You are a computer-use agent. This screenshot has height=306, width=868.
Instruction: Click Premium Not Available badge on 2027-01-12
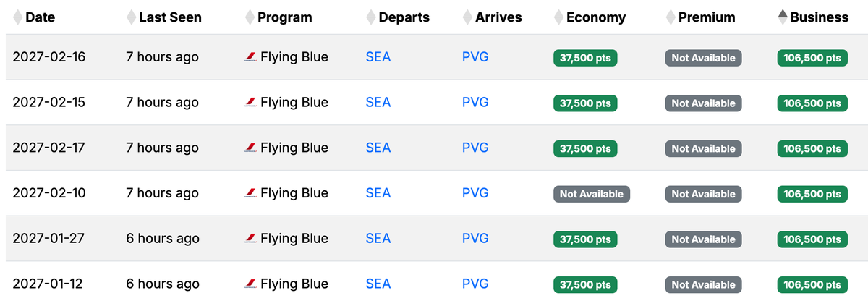pos(703,285)
